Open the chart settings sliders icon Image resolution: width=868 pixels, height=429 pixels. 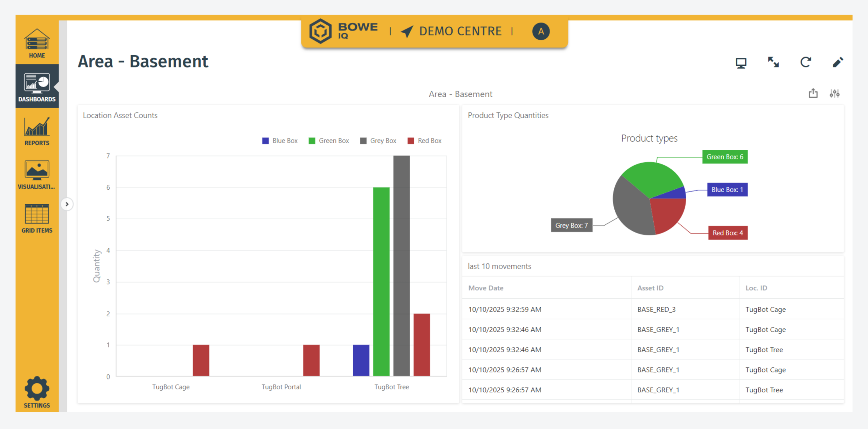[x=835, y=93]
